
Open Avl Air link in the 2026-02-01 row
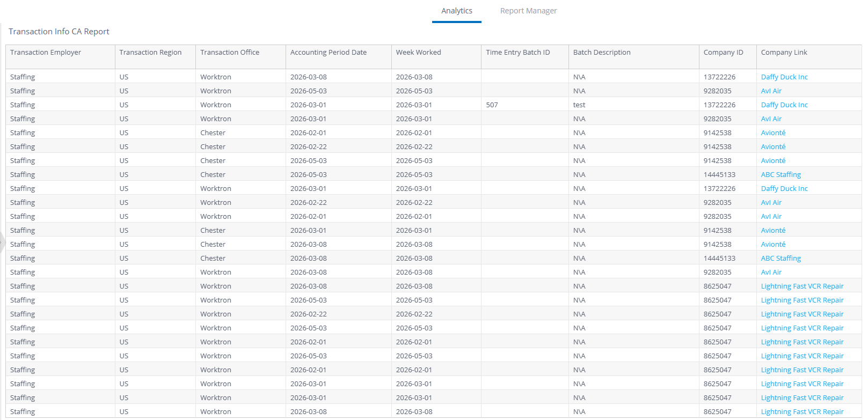[771, 216]
